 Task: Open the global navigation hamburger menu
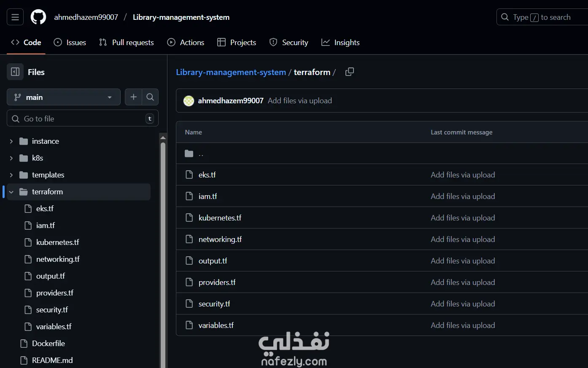(x=15, y=17)
